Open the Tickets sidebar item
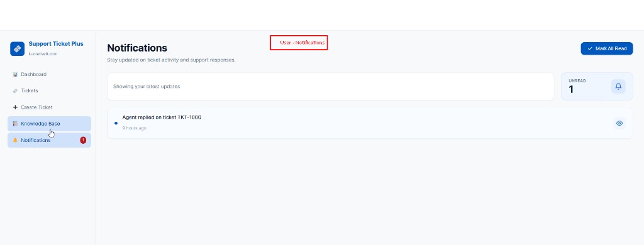644x245 pixels. 49,90
